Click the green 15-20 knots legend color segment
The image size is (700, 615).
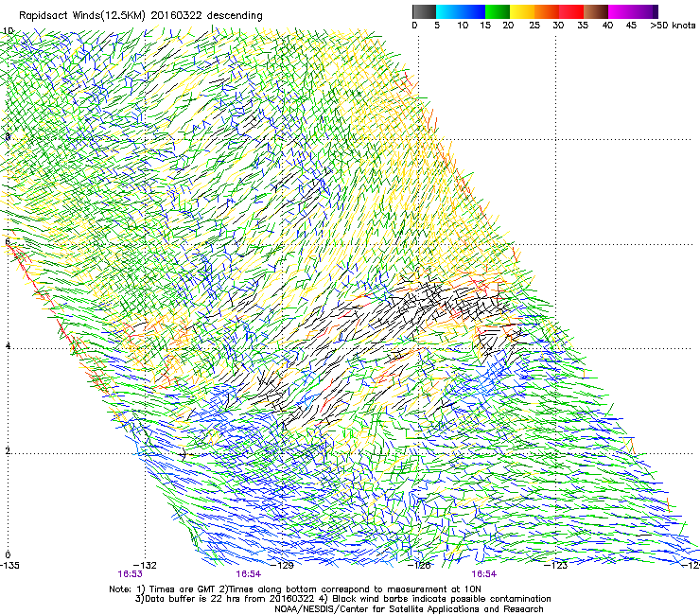(x=498, y=11)
